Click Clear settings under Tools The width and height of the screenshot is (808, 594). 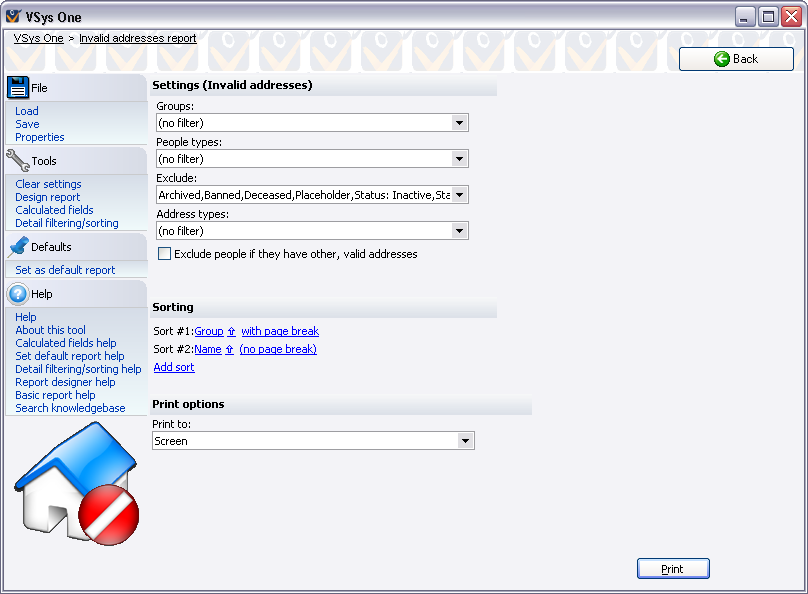point(48,184)
